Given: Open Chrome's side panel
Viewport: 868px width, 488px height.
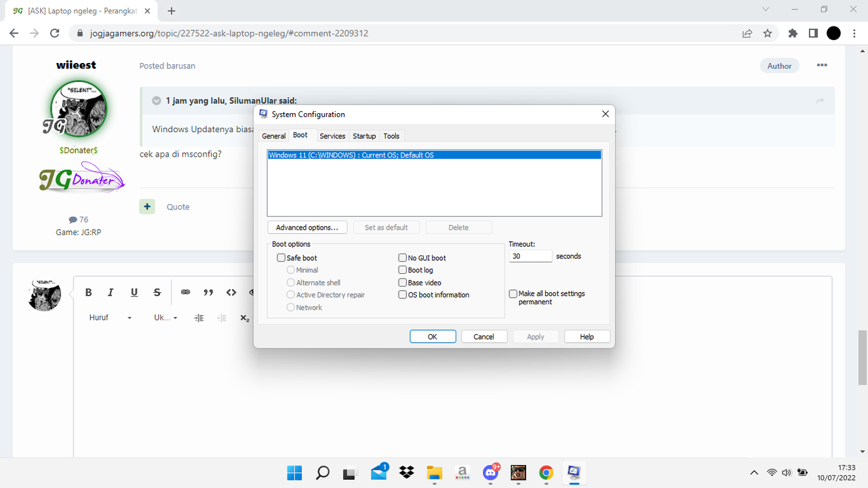Looking at the screenshot, I should point(813,33).
